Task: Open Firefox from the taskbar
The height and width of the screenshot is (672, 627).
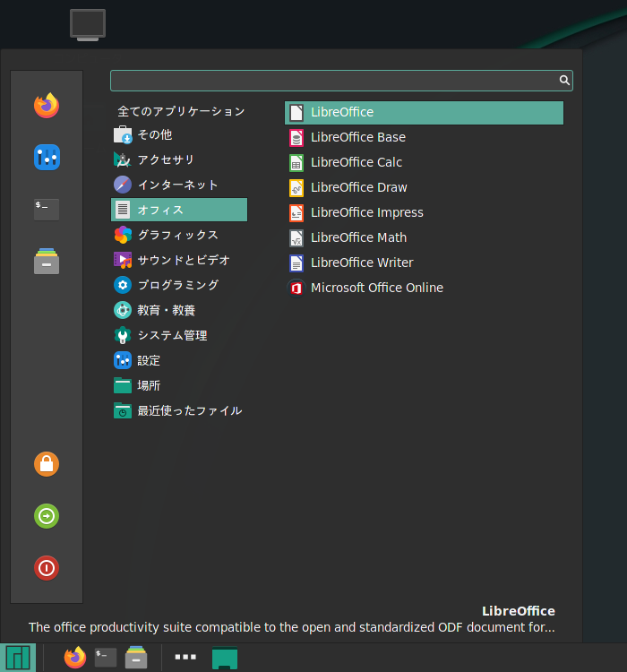Action: click(x=75, y=657)
